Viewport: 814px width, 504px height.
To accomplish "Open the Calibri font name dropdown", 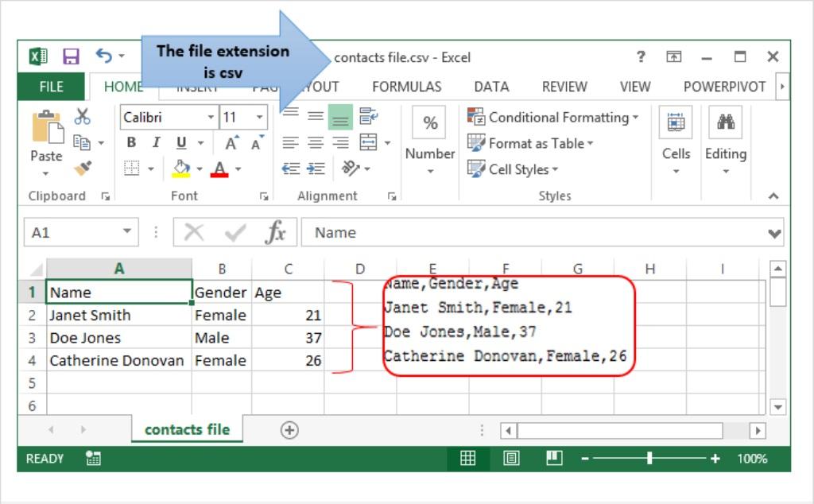I will (x=211, y=117).
